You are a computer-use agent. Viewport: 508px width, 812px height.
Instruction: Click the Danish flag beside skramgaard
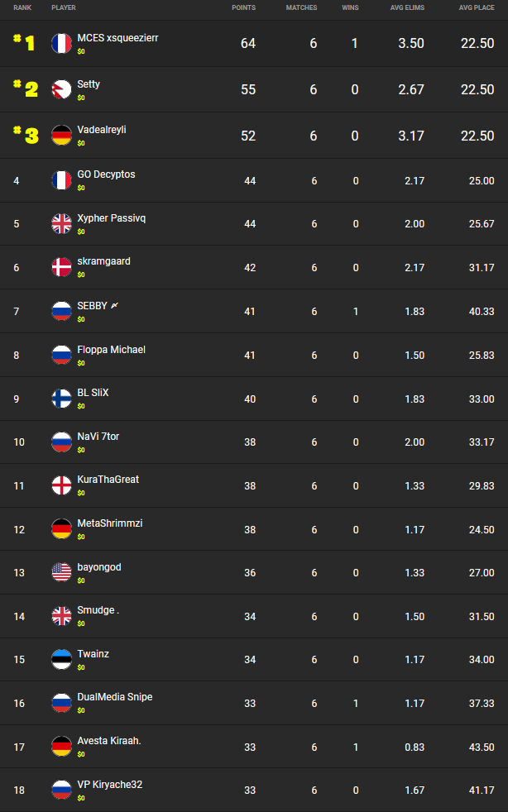(61, 267)
